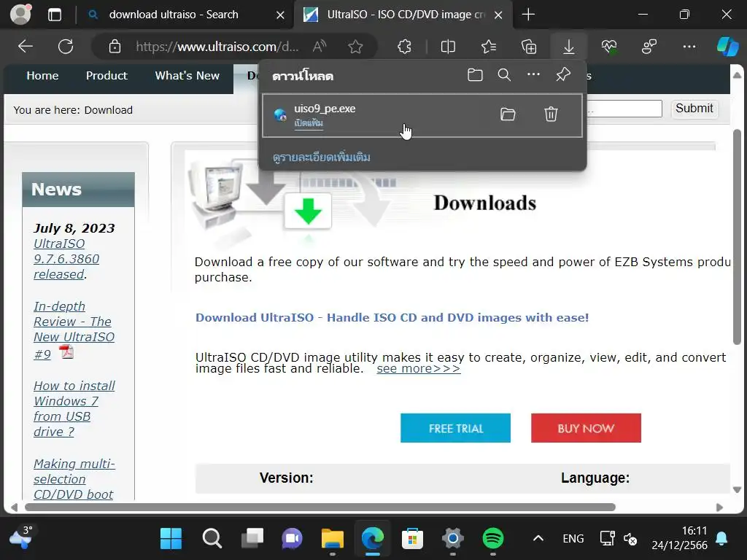Open 'UltraISO 9.7.6.3860 released' news link
The image size is (747, 560).
tap(66, 259)
